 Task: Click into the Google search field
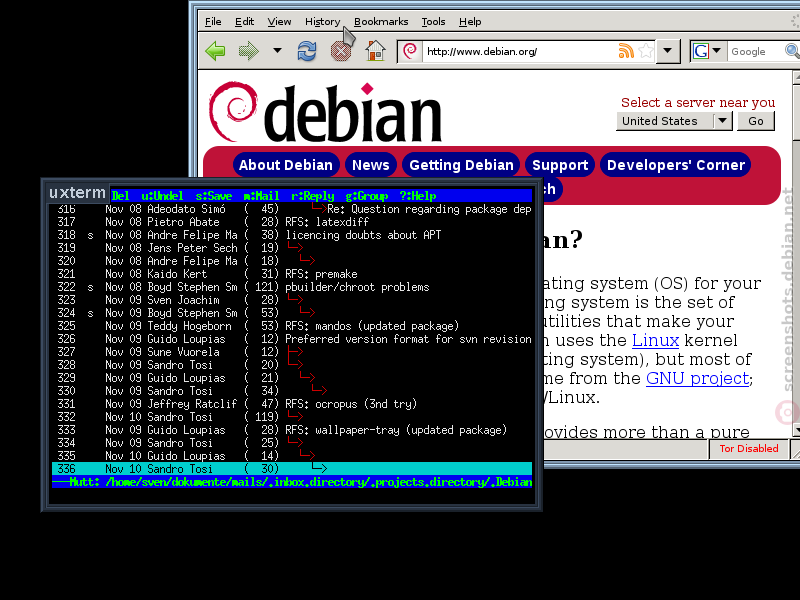coord(755,51)
